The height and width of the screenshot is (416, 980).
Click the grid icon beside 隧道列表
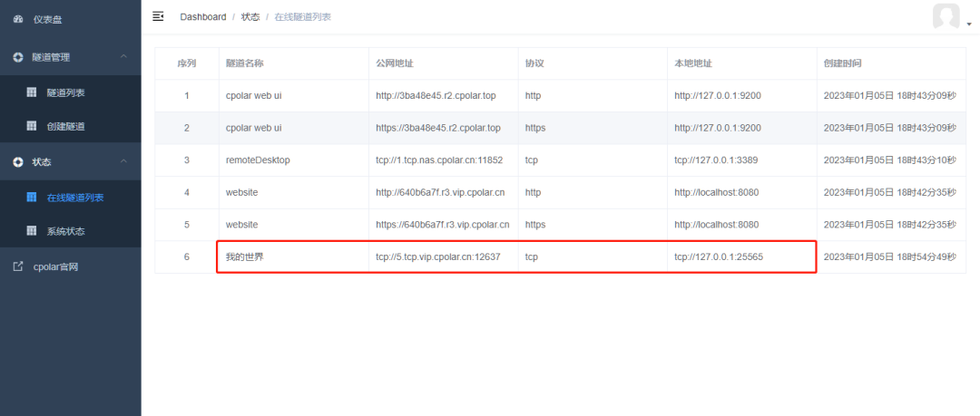(x=31, y=92)
